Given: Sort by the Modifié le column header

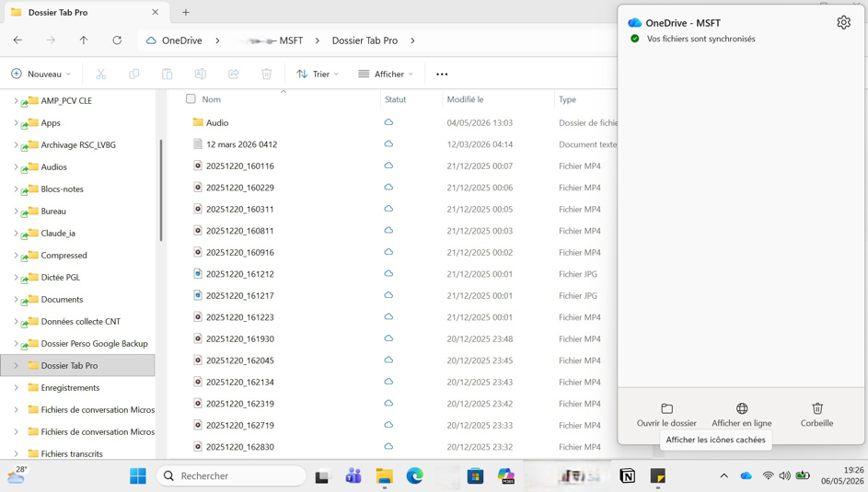Looking at the screenshot, I should [x=465, y=99].
